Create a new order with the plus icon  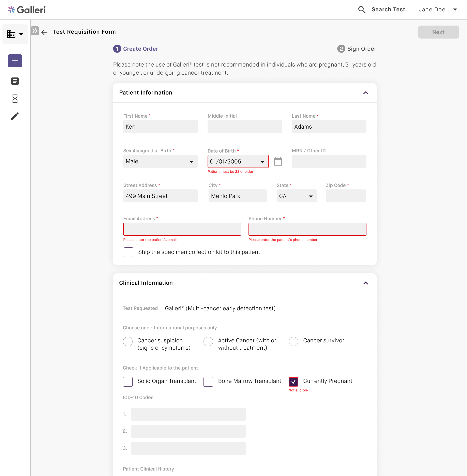tap(15, 61)
